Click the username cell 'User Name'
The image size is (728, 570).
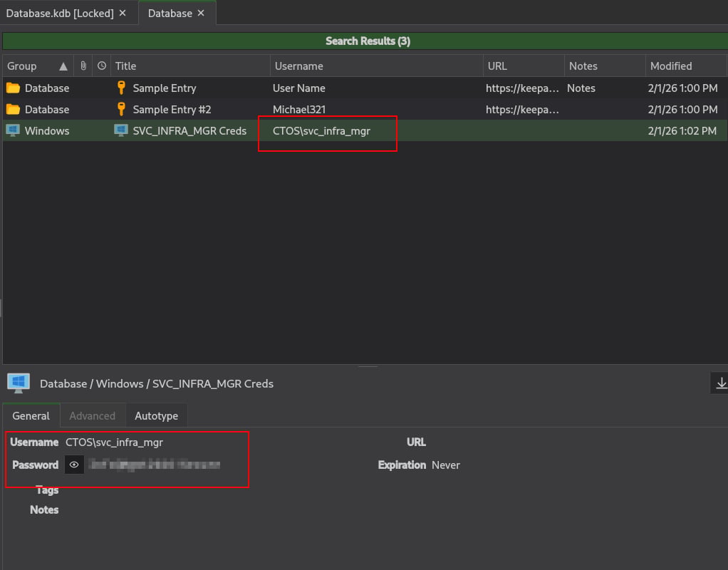[x=299, y=88]
